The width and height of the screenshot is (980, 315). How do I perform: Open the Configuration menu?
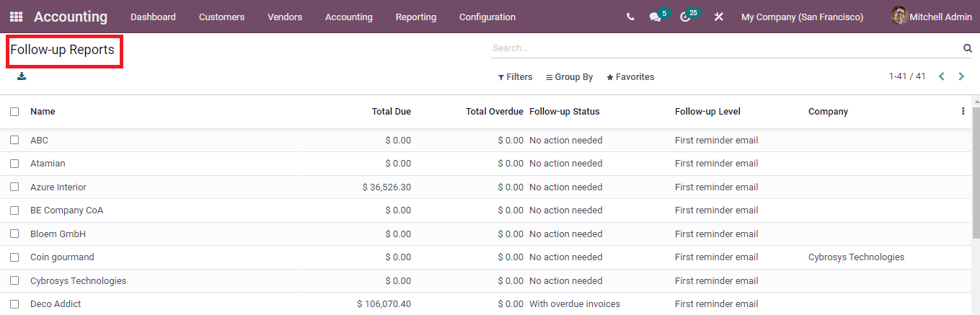tap(487, 17)
